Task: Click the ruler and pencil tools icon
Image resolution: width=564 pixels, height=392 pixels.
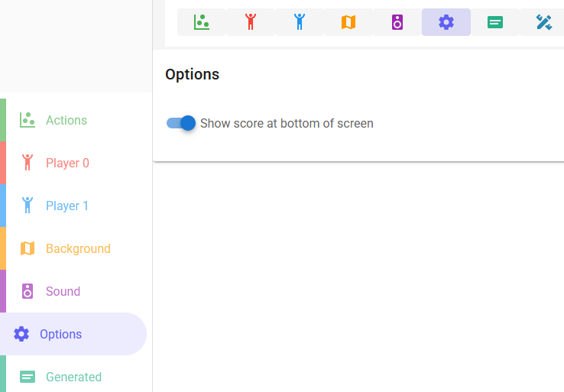Action: pos(543,22)
